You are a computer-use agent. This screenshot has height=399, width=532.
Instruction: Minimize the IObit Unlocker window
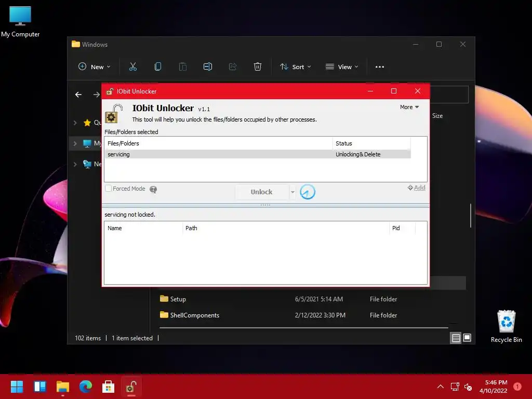coord(370,91)
